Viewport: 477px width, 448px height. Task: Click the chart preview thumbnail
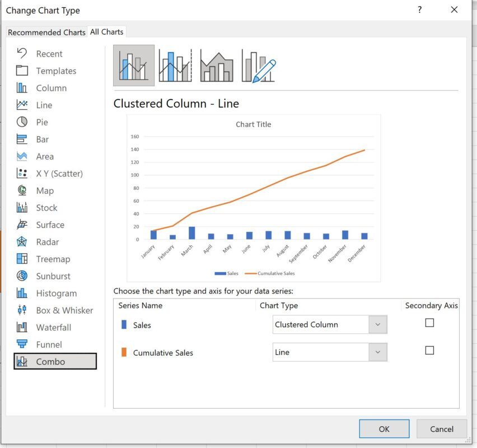pyautogui.click(x=254, y=198)
